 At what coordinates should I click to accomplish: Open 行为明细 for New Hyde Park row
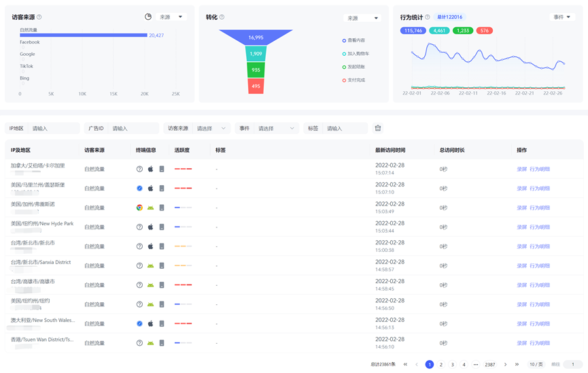click(x=540, y=227)
